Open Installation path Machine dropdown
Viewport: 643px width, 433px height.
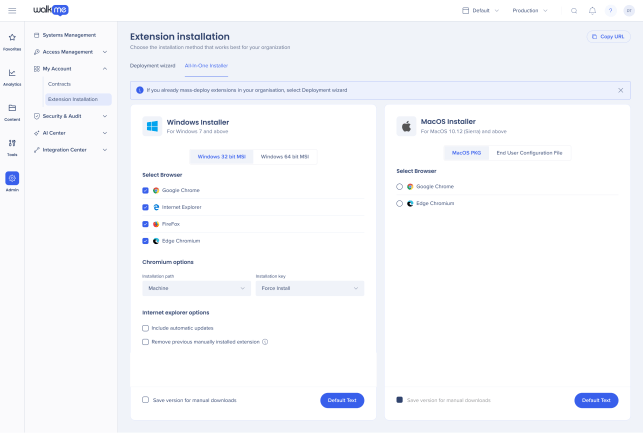(x=196, y=288)
